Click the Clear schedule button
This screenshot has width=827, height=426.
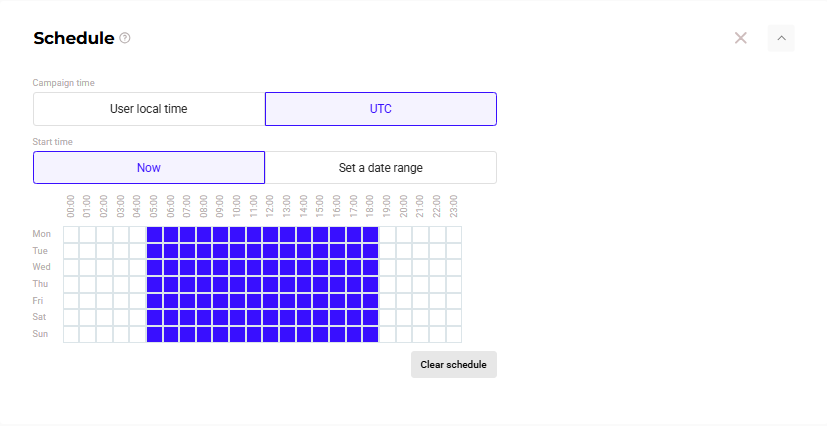coord(454,365)
